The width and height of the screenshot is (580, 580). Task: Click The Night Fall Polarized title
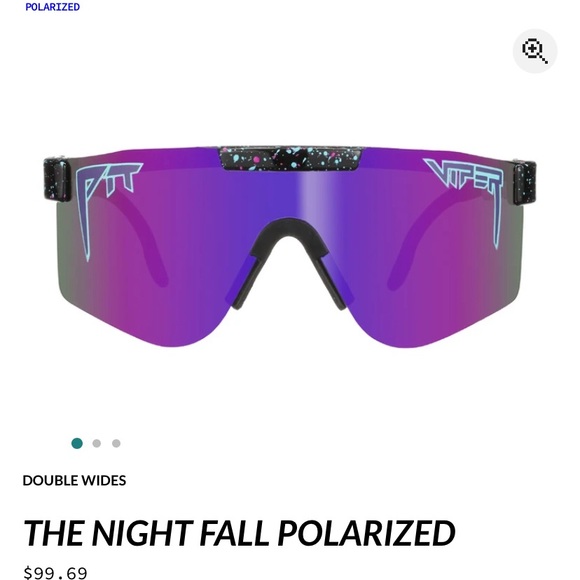[x=239, y=533]
